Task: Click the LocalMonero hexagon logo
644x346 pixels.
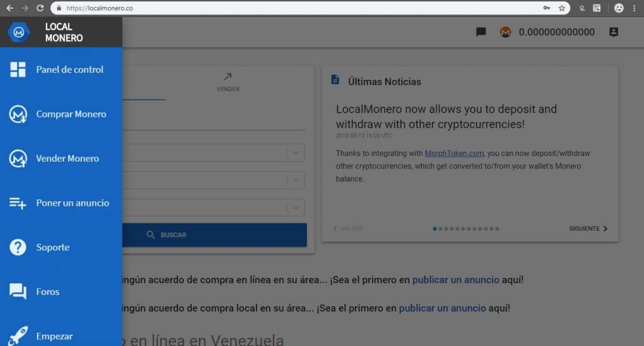Action: pyautogui.click(x=18, y=32)
